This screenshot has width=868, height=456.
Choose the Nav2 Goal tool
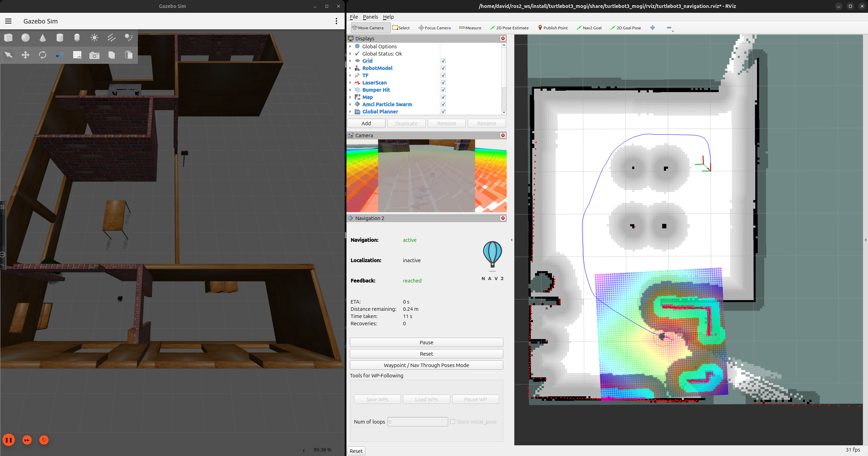pos(589,28)
